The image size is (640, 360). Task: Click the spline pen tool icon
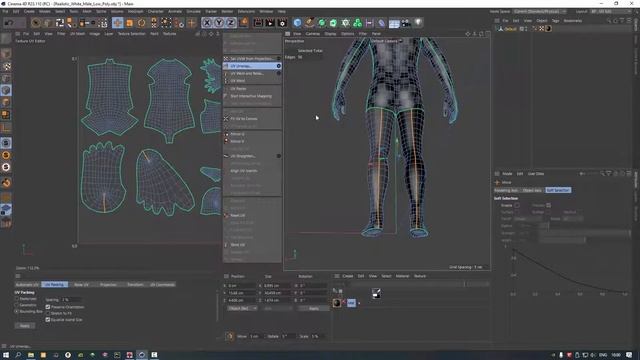tap(309, 23)
